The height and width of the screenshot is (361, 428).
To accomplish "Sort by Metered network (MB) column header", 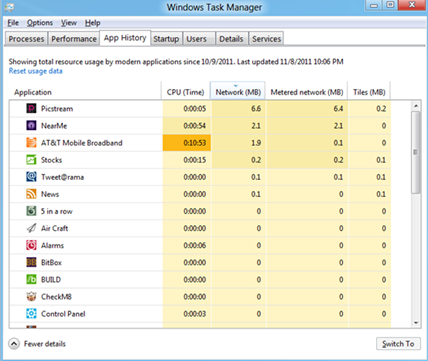I will click(x=306, y=91).
